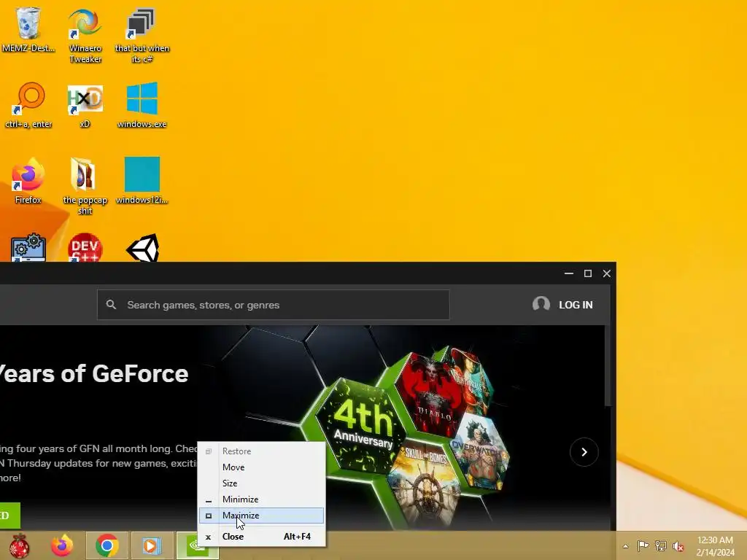Click the user avatar icon beside LOG IN
Viewport: 747px width, 560px height.
541,304
